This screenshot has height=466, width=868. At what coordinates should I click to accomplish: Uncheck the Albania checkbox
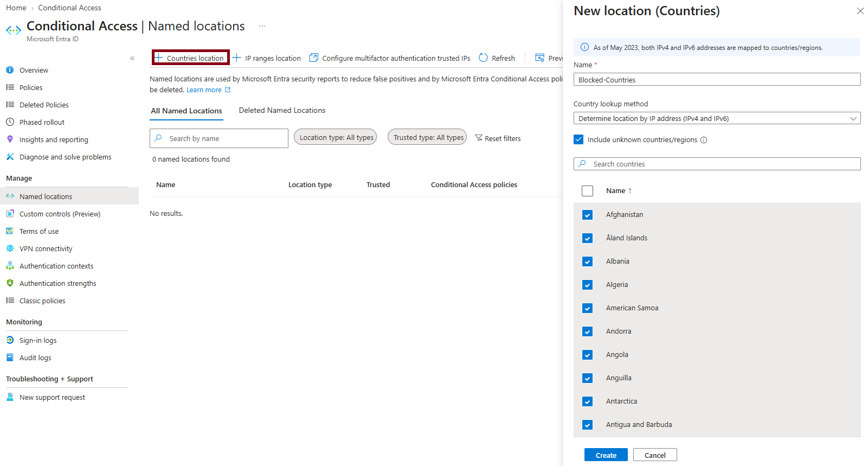click(587, 261)
